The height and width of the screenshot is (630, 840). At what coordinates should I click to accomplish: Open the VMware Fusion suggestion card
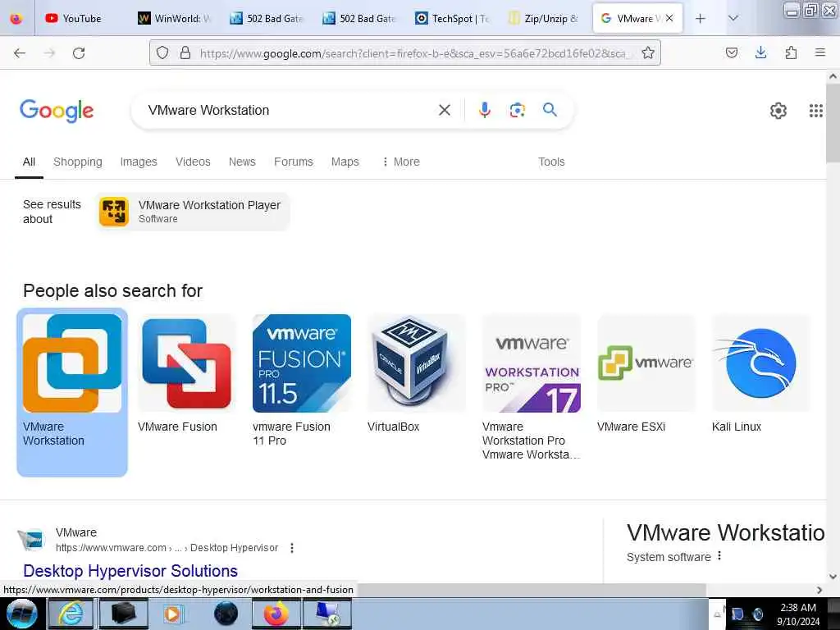[186, 375]
